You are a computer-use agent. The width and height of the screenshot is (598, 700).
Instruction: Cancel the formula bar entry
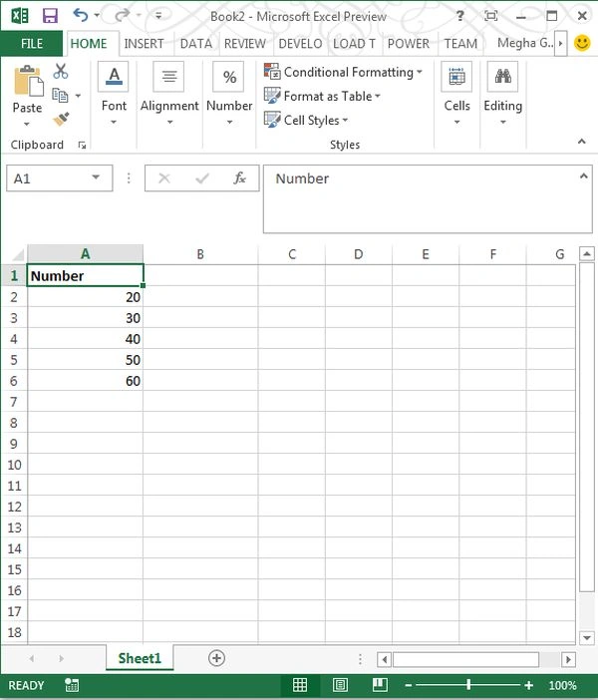(x=164, y=178)
